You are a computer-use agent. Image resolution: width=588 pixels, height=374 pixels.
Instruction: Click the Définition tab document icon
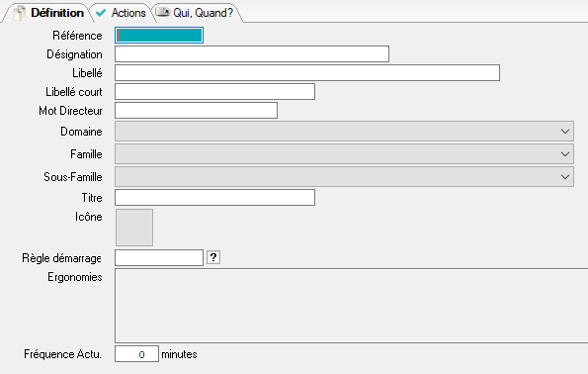[19, 13]
